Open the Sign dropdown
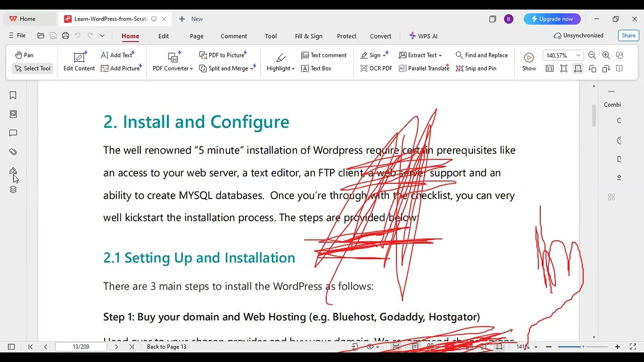This screenshot has width=644, height=362. coord(374,55)
